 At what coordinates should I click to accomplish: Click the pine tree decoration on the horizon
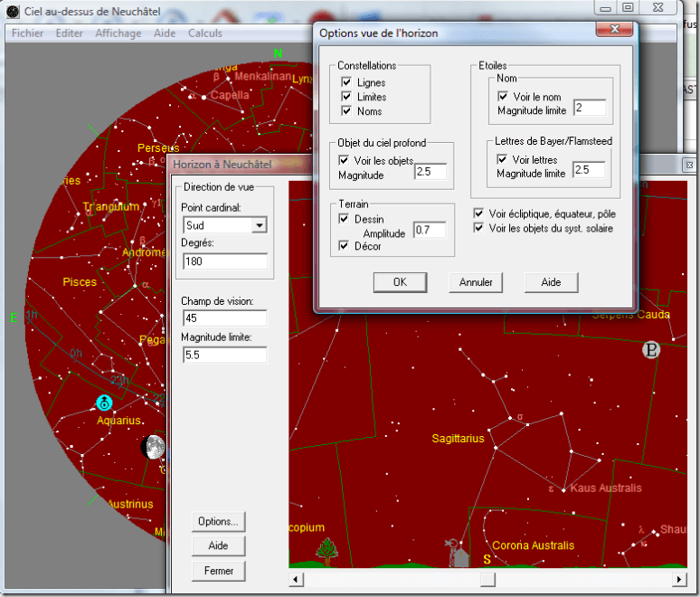pyautogui.click(x=325, y=549)
